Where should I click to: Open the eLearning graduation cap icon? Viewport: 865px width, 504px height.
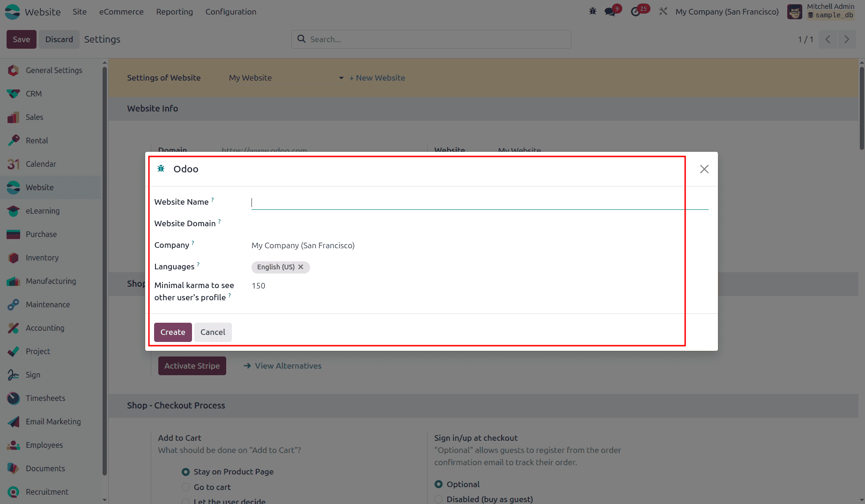point(13,211)
